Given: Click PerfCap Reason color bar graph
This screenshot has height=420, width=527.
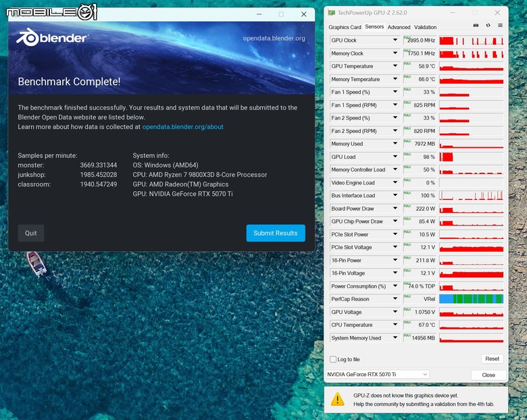Looking at the screenshot, I should (471, 298).
